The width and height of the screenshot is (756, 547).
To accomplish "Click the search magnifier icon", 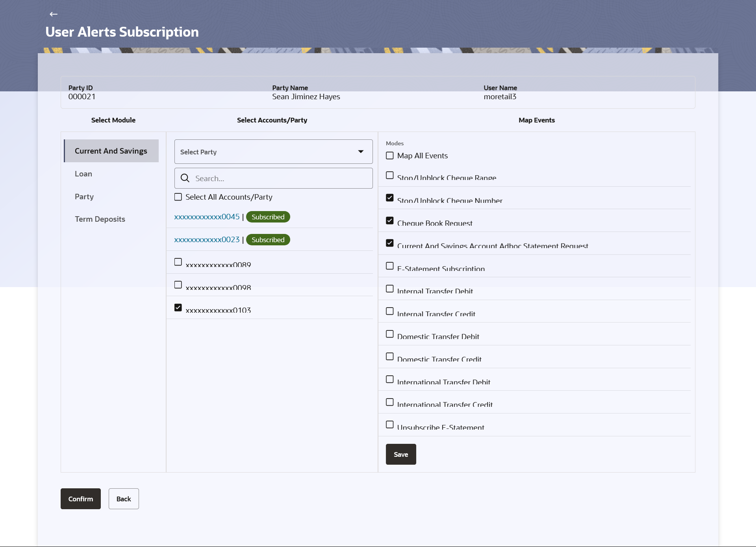I will 185,178.
